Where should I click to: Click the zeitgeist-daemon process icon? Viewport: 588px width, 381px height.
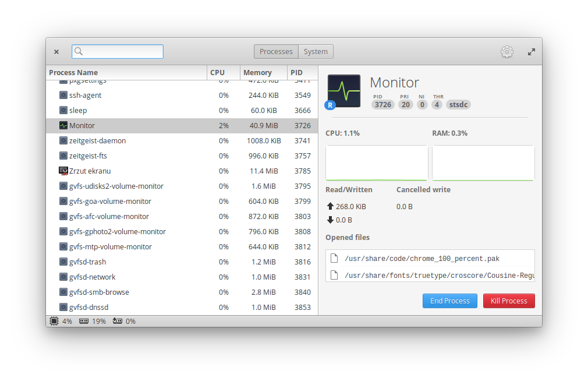[63, 140]
